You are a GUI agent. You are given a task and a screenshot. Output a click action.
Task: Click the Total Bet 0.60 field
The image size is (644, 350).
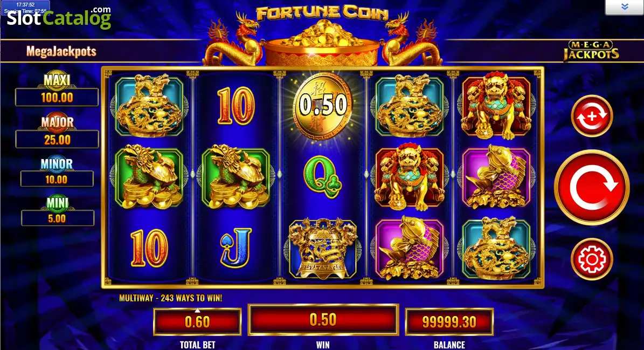coord(197,321)
